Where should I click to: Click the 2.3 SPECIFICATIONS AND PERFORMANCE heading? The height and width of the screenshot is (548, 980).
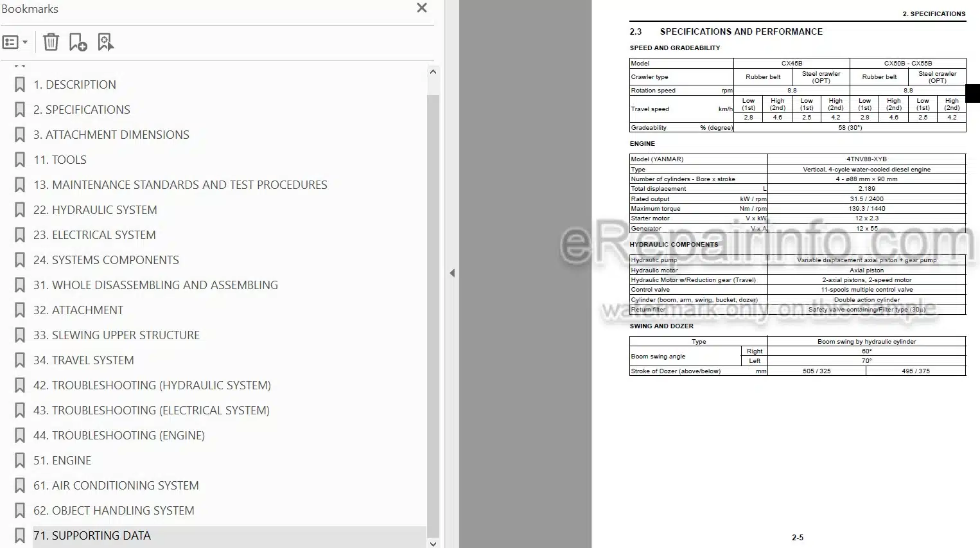(x=726, y=31)
